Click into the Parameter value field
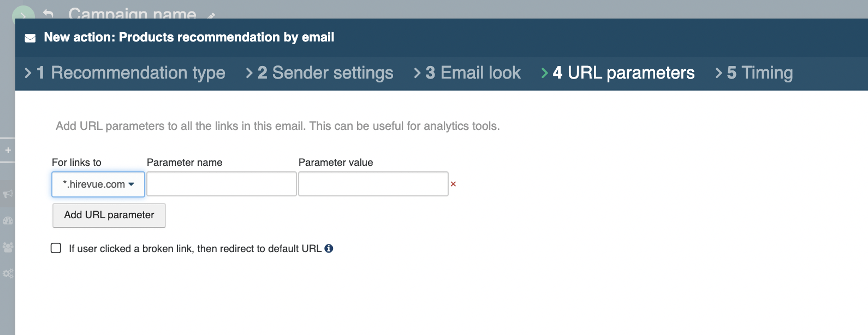This screenshot has width=868, height=335. tap(373, 184)
